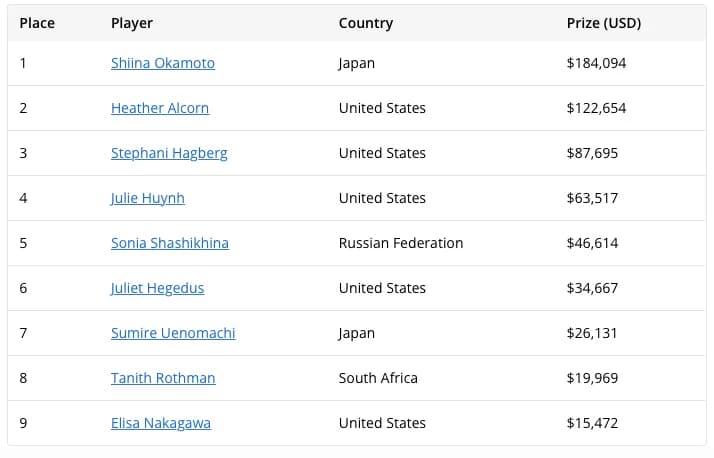Open Heather Alcorn player link
Image resolution: width=714 pixels, height=458 pixels.
click(160, 108)
